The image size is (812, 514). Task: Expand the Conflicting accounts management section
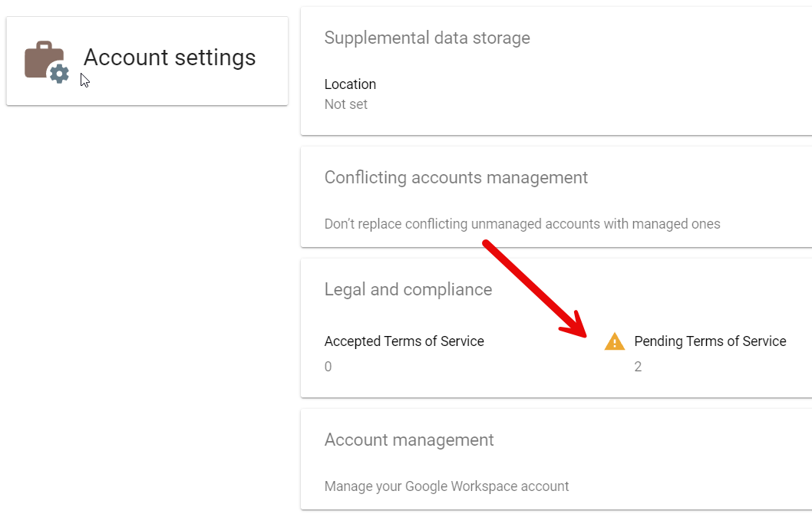click(x=456, y=177)
